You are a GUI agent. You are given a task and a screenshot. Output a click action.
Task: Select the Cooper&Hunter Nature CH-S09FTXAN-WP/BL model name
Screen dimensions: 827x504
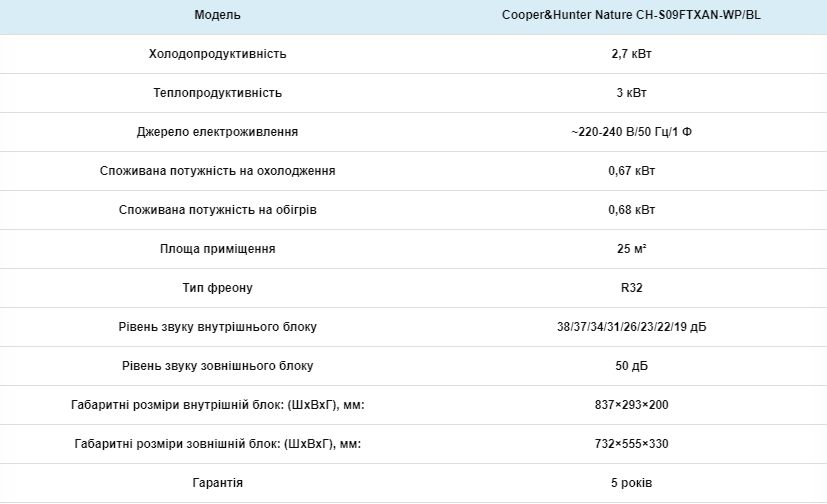[631, 15]
